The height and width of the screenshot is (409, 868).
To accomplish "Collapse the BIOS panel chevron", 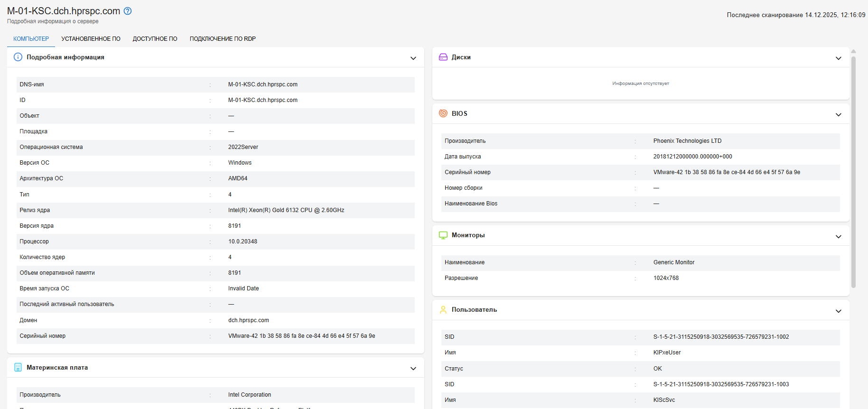I will tap(839, 114).
